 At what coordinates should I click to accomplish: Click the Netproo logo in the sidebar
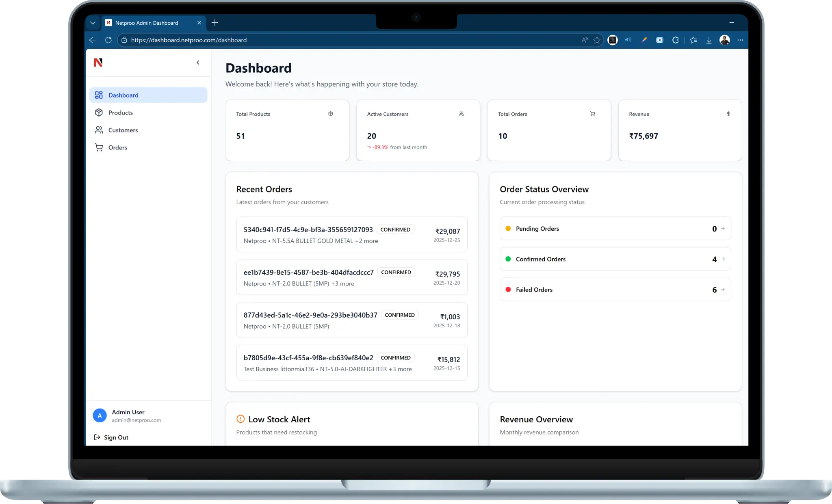point(98,63)
